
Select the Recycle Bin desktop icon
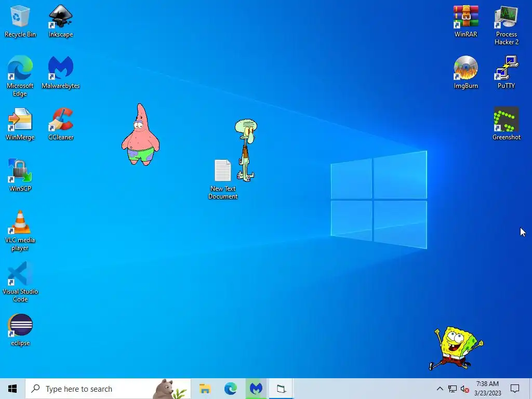(20, 21)
